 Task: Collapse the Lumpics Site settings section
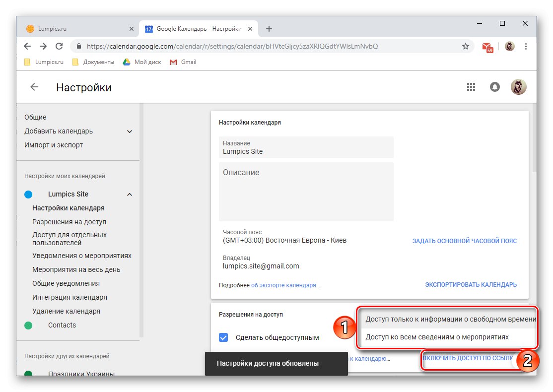click(129, 194)
